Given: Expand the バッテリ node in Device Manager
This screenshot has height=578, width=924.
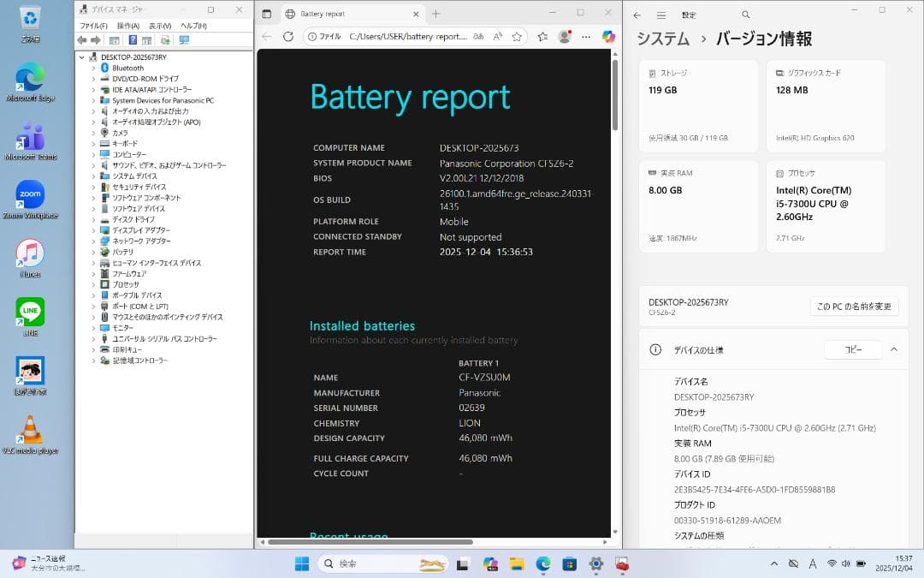Looking at the screenshot, I should pos(92,252).
